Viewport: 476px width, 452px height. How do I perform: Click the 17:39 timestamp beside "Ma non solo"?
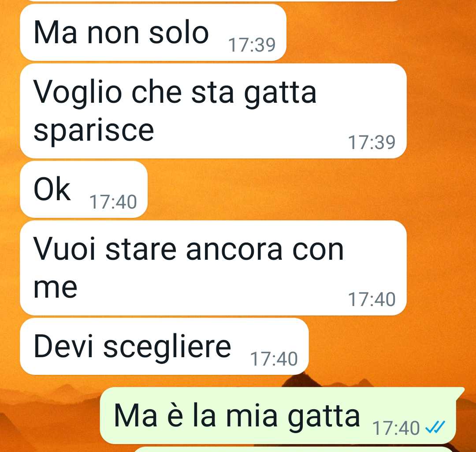click(252, 45)
